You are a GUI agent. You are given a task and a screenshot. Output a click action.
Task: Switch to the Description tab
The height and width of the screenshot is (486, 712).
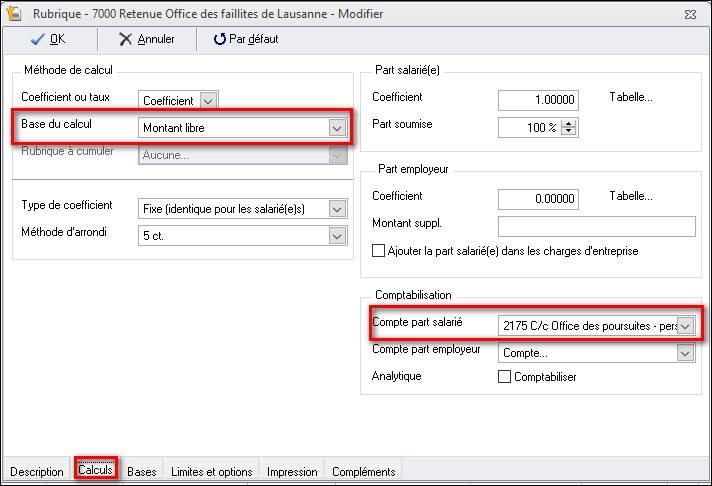pos(37,471)
